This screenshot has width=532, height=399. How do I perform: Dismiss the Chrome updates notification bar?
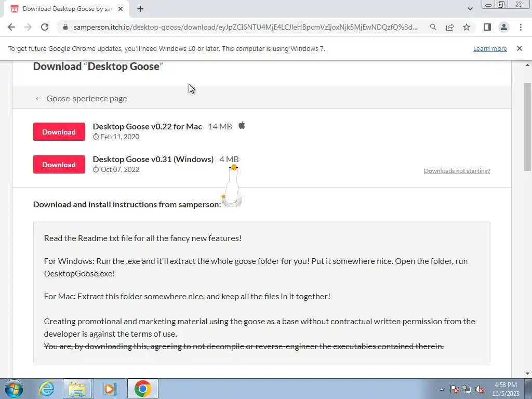[x=520, y=48]
